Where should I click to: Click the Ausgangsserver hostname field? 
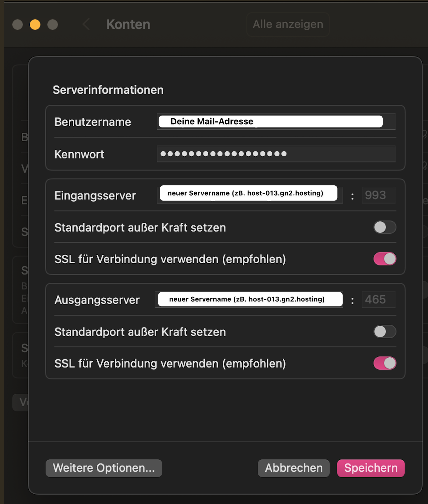pyautogui.click(x=250, y=300)
